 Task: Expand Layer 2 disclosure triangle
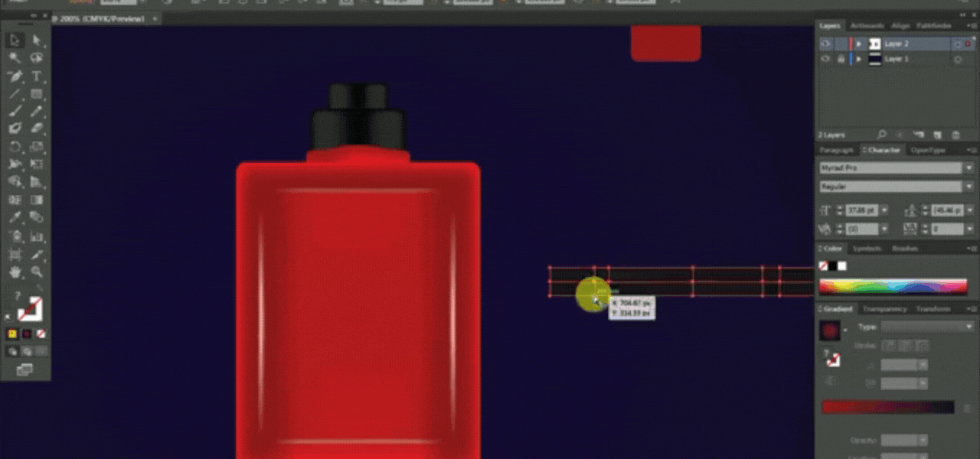click(x=858, y=44)
